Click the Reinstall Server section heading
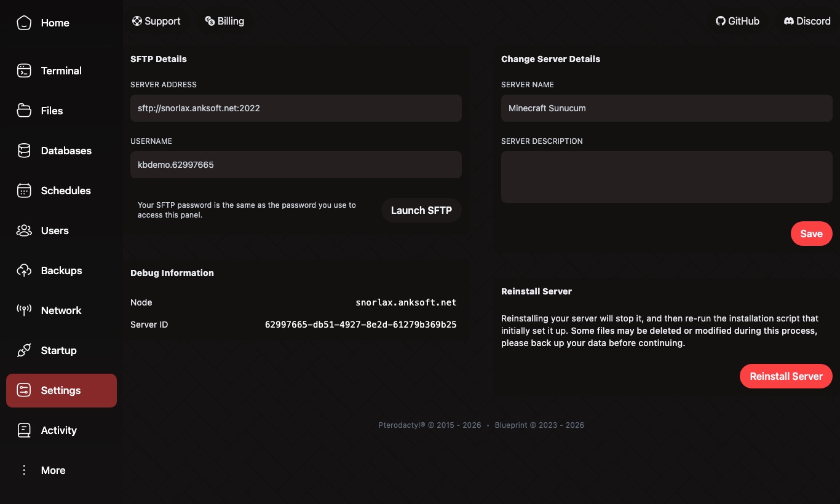Image resolution: width=840 pixels, height=504 pixels. point(536,291)
